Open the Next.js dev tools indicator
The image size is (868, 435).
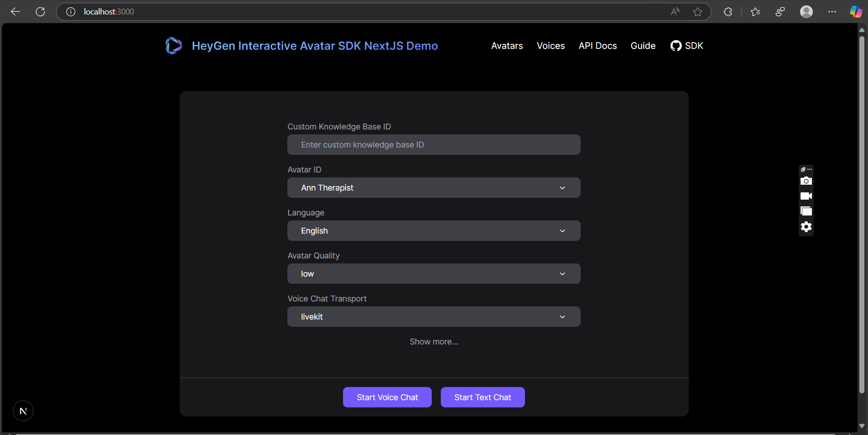23,411
